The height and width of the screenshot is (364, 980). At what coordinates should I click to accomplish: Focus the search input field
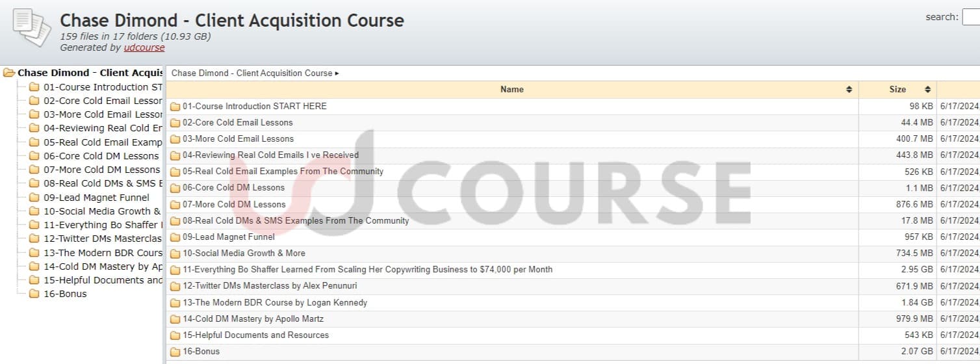coord(971,18)
